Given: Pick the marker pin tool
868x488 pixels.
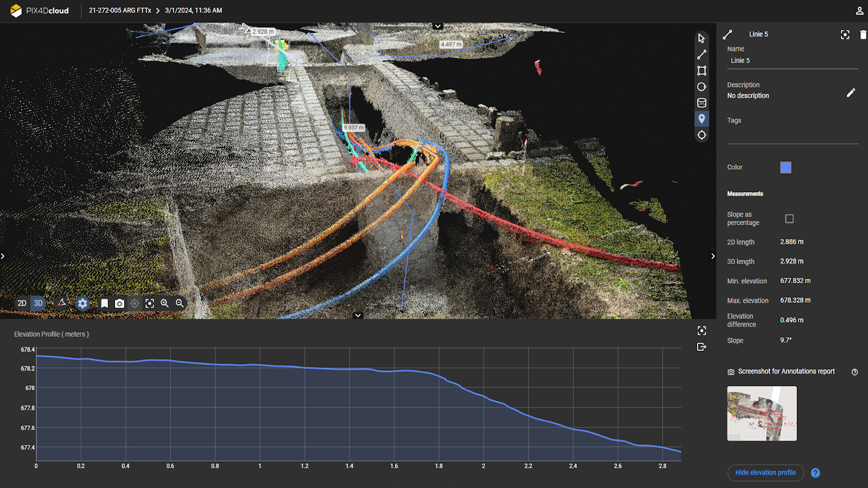Looking at the screenshot, I should tap(701, 119).
